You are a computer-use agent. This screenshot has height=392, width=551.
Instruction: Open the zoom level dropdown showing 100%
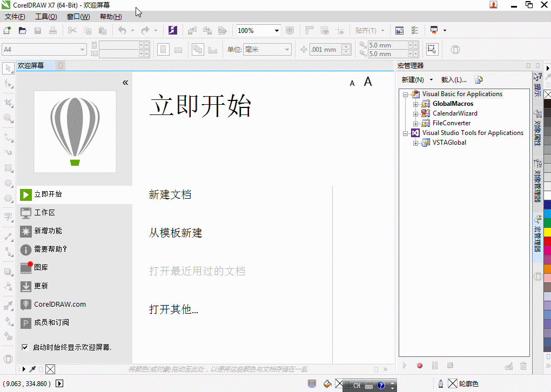tap(275, 30)
